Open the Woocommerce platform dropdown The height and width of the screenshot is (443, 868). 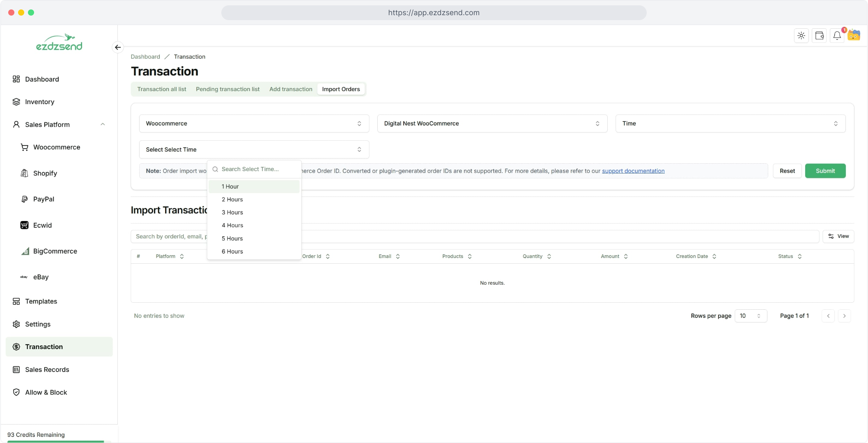[254, 123]
